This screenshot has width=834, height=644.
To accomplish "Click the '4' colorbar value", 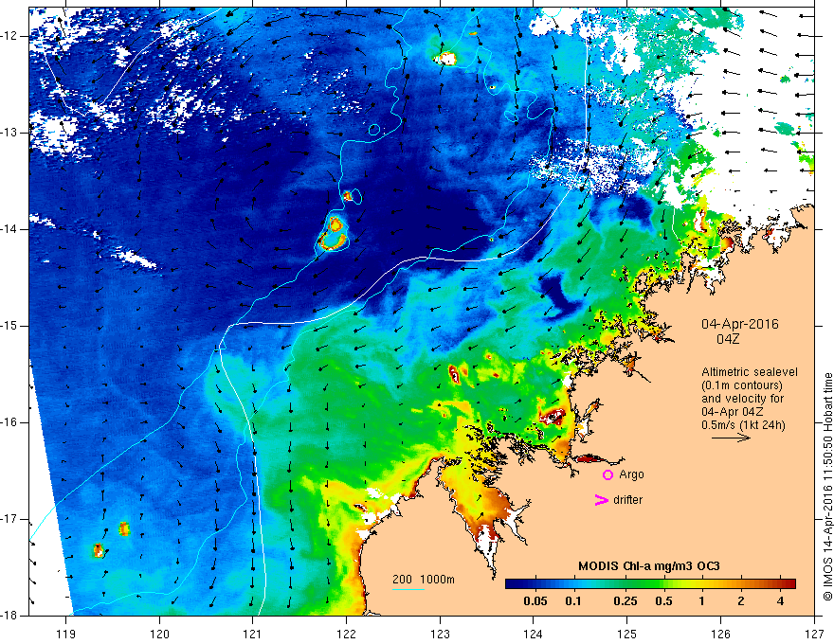I will pos(780,601).
